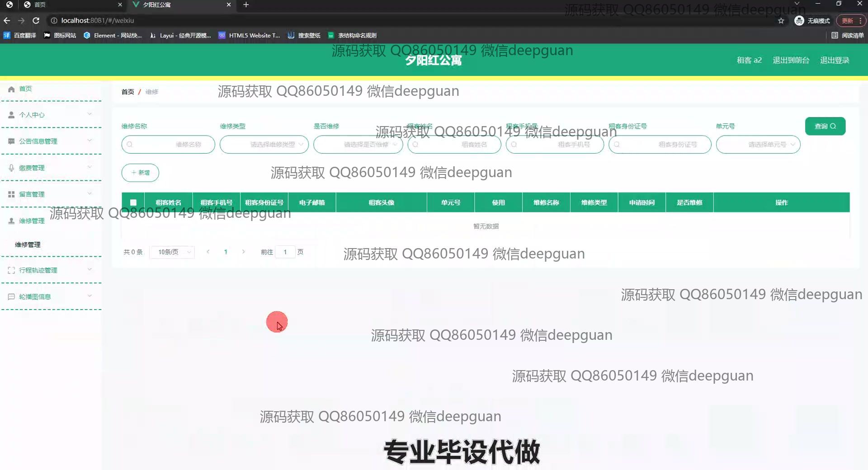The width and height of the screenshot is (868, 470).
Task: Click 首页 in the breadcrumb
Action: point(128,92)
